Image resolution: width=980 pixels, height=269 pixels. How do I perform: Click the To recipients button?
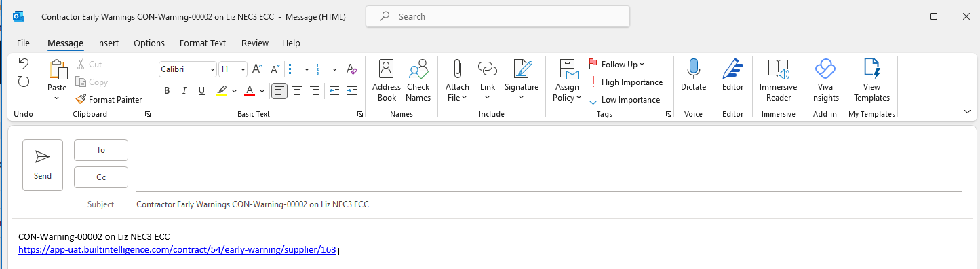pos(101,150)
